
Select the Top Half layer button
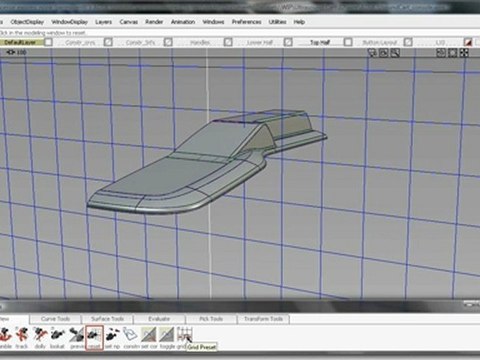tap(320, 42)
